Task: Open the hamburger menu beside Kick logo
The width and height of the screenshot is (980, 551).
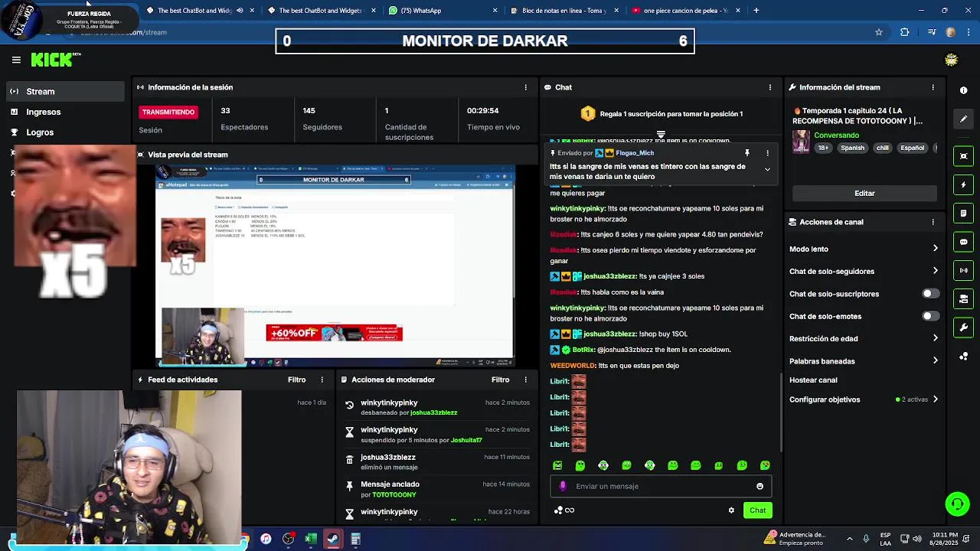Action: tap(16, 60)
